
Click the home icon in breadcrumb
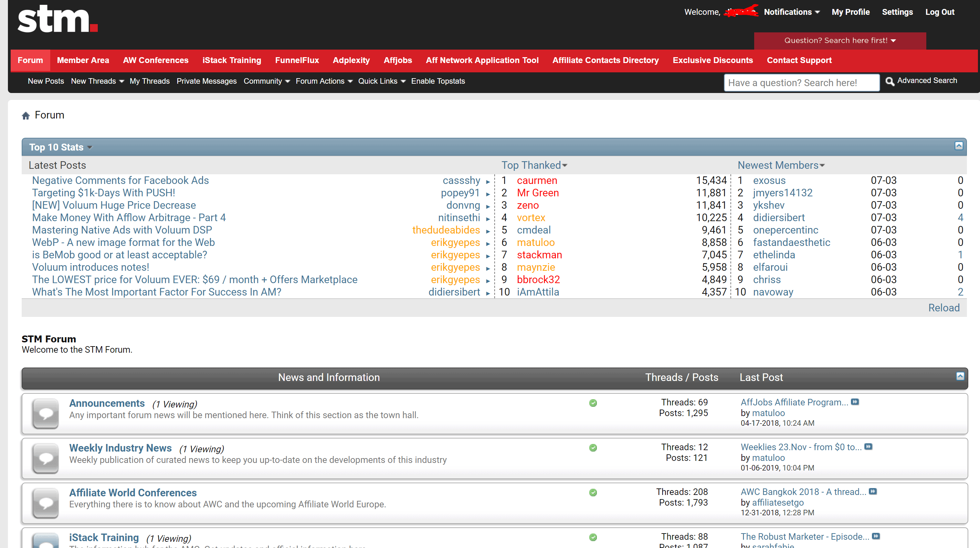(26, 116)
